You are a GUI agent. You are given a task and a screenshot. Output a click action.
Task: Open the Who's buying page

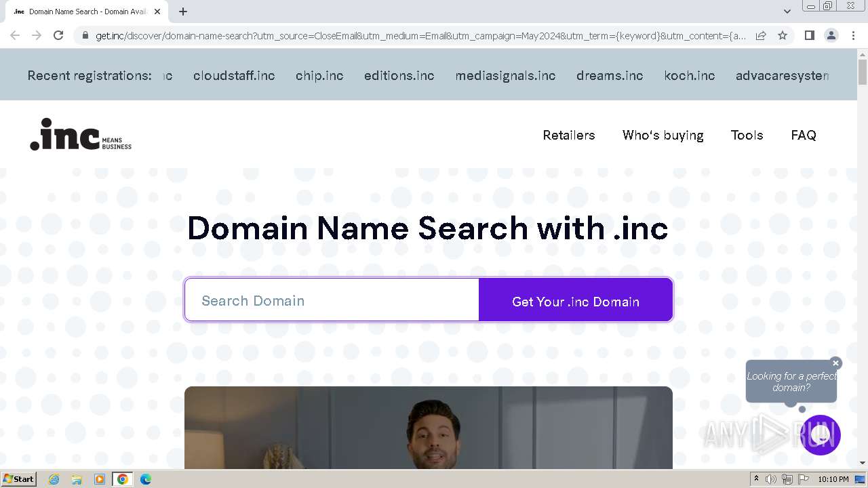tap(663, 135)
